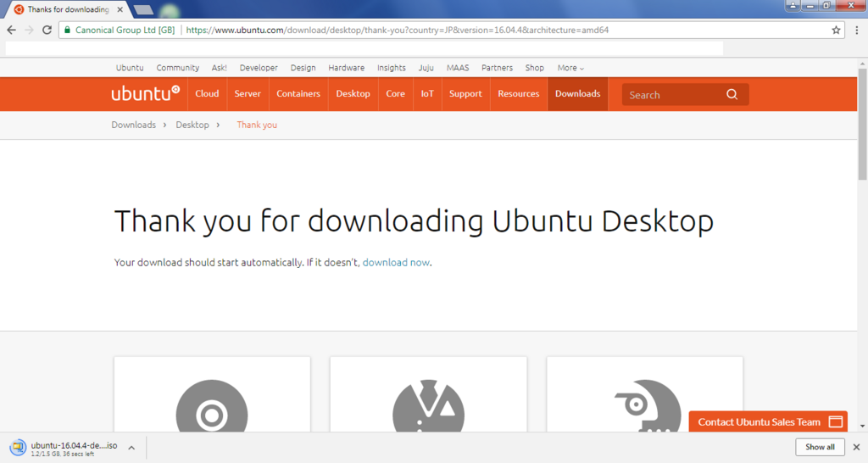Image resolution: width=868 pixels, height=463 pixels.
Task: Click the disc icon card
Action: tap(212, 394)
